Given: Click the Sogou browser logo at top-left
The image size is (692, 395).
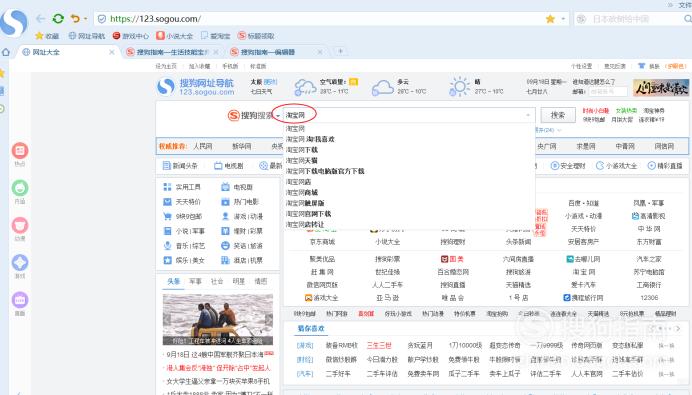Looking at the screenshot, I should [13, 22].
